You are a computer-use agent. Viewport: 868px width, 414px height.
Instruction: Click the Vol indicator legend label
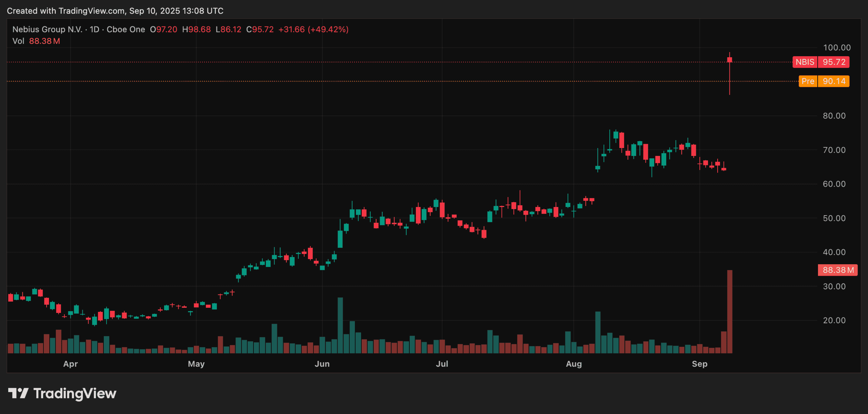pyautogui.click(x=18, y=41)
